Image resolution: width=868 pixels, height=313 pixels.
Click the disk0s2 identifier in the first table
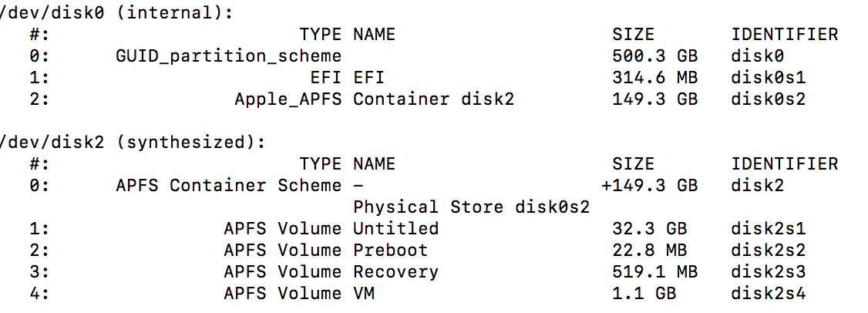tap(769, 99)
